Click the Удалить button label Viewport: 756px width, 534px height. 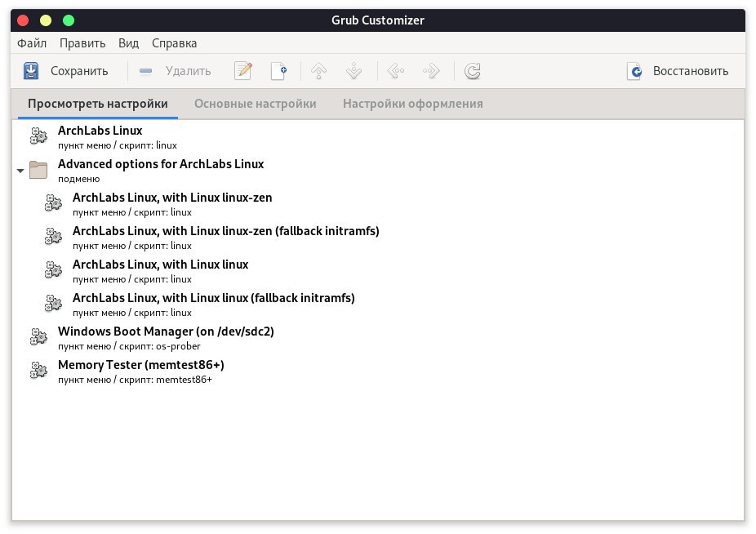click(x=188, y=71)
